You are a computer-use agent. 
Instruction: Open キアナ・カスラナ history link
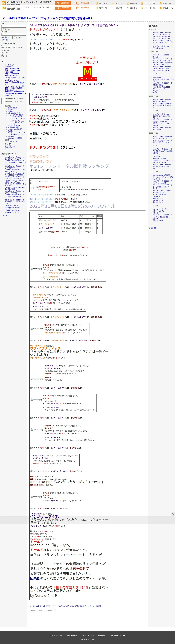click(158, 211)
